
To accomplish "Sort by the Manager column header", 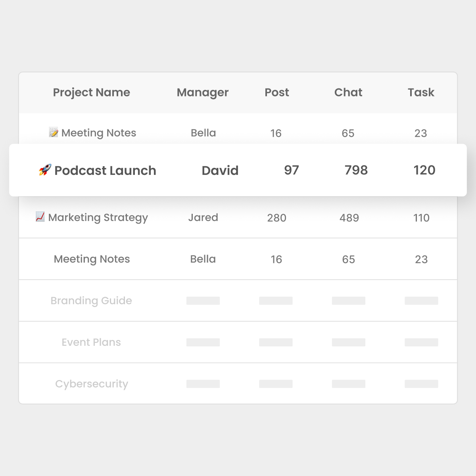I will pos(203,92).
